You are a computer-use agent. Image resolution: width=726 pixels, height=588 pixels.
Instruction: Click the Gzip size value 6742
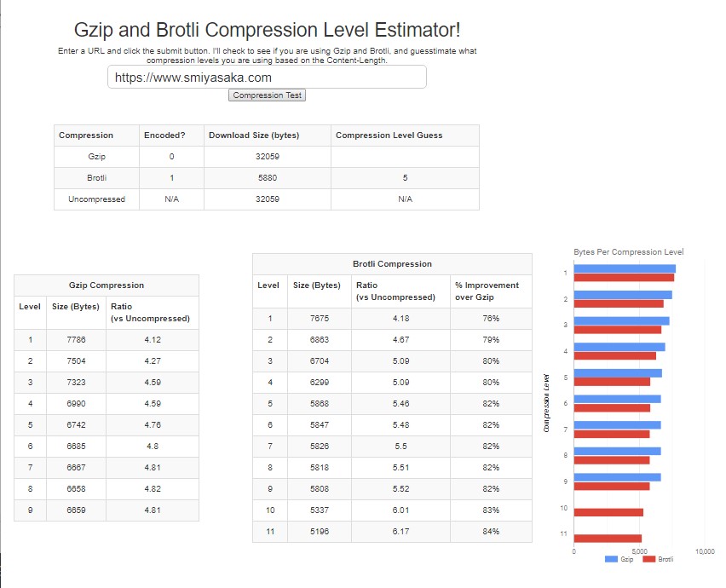[76, 425]
